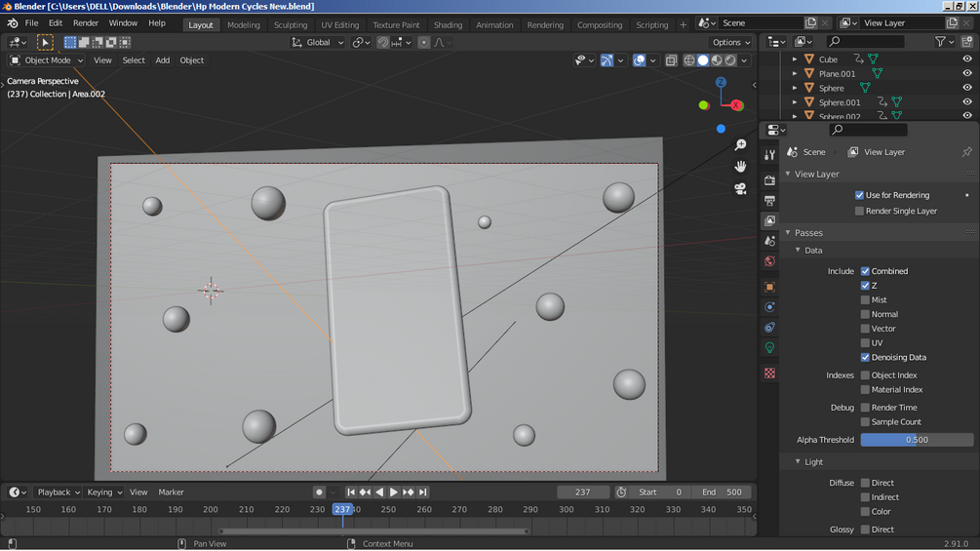Viewport: 980px width, 551px height.
Task: Open the Object properties tab icon
Action: (769, 287)
